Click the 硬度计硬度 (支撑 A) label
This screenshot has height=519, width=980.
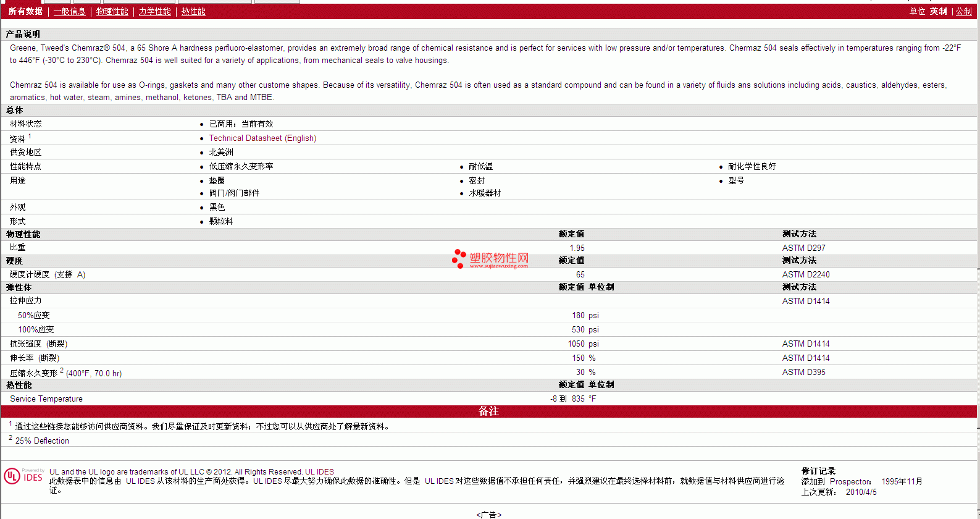point(48,274)
